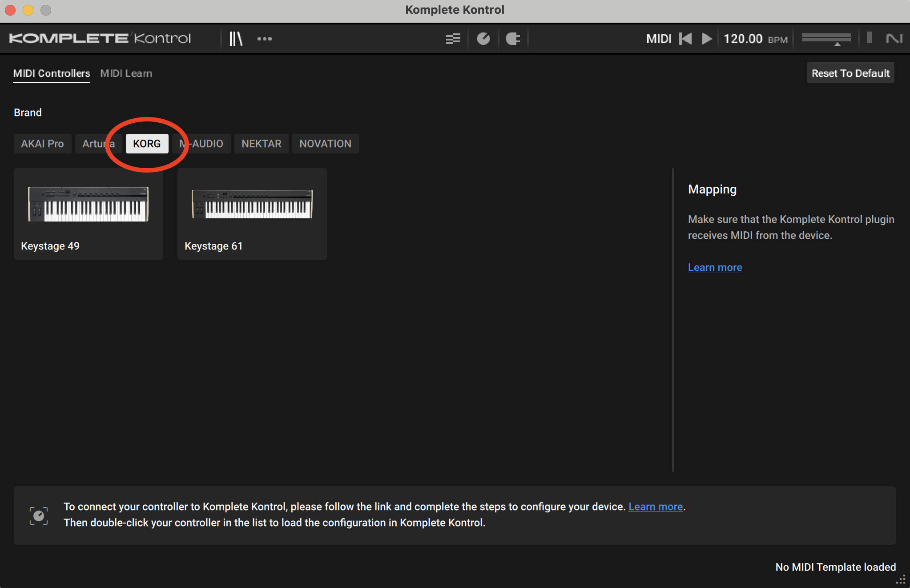Click the MIDI label in header
The height and width of the screenshot is (588, 910).
[x=659, y=39]
